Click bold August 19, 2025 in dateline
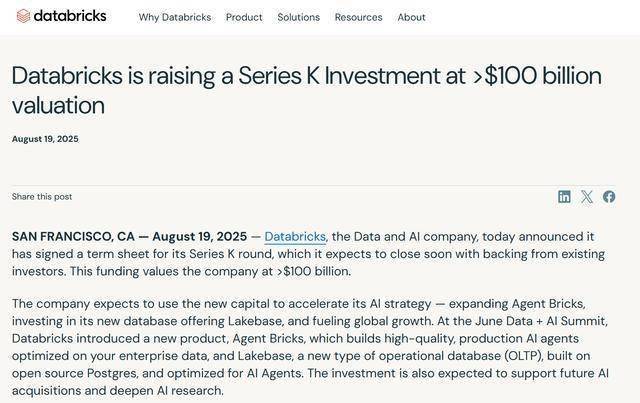Image resolution: width=640 pixels, height=403 pixels. (x=200, y=236)
